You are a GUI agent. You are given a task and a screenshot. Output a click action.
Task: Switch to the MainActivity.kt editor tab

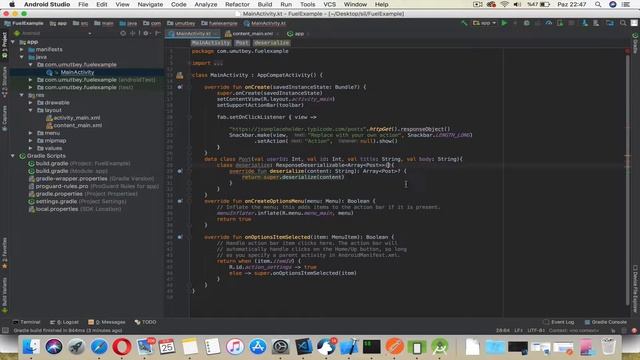coord(193,33)
